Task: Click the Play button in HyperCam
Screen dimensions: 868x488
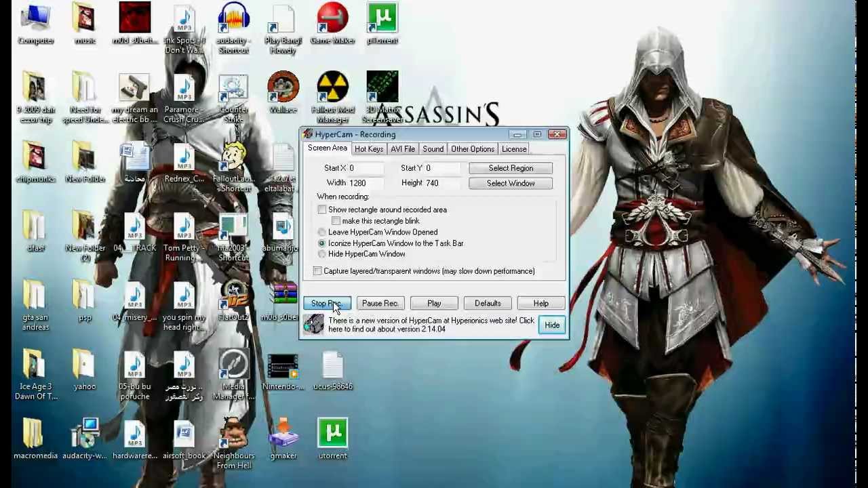Action: pyautogui.click(x=434, y=304)
